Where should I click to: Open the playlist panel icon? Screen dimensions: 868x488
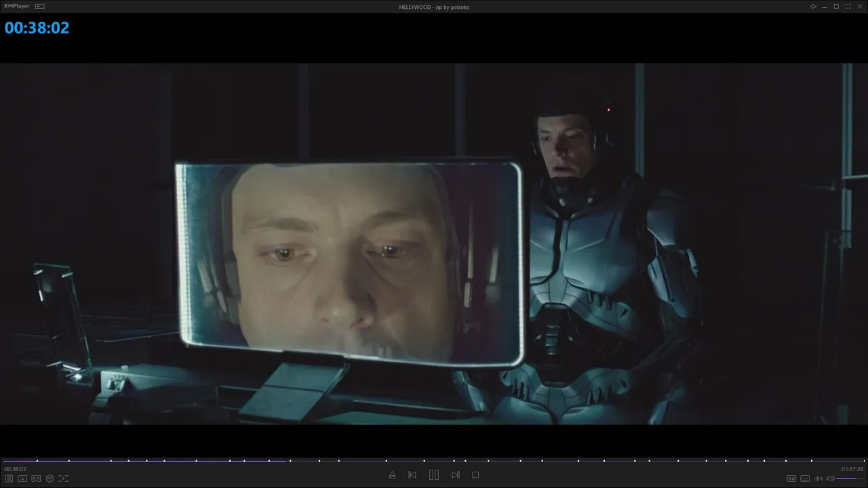click(x=9, y=479)
